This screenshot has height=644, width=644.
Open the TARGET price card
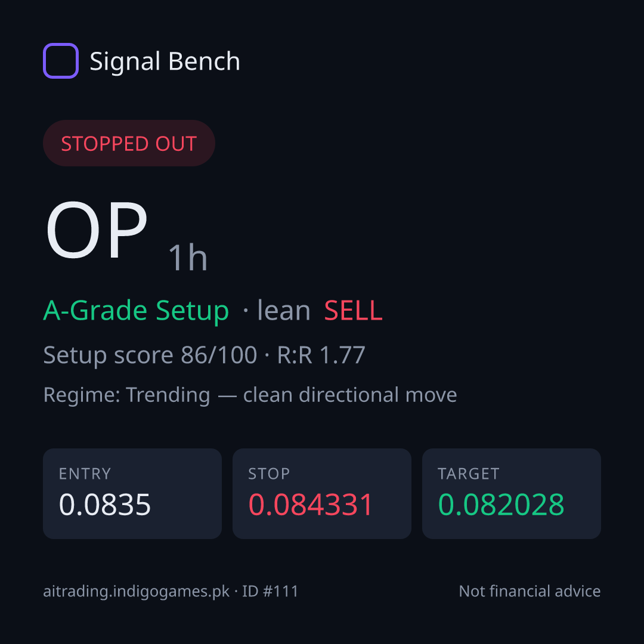point(512,494)
